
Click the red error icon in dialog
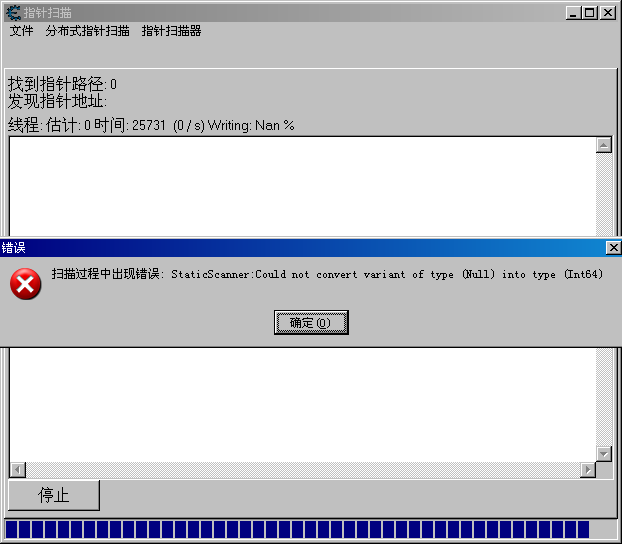(x=25, y=284)
